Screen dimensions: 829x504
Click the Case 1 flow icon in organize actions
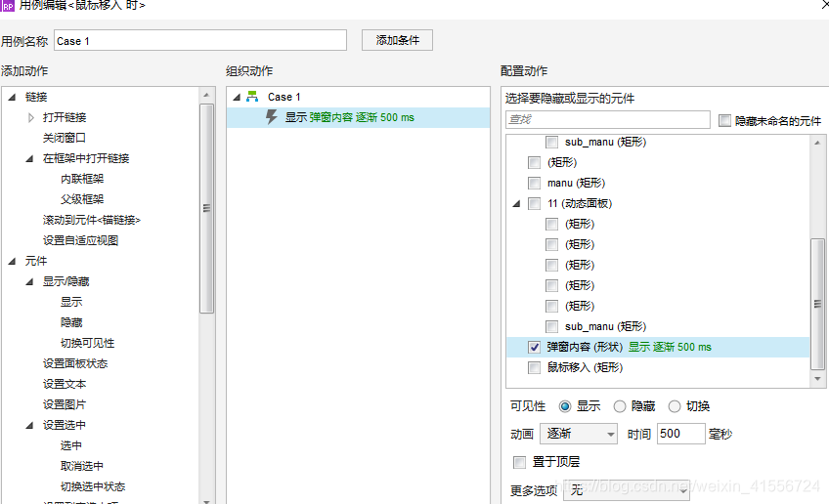coord(253,97)
